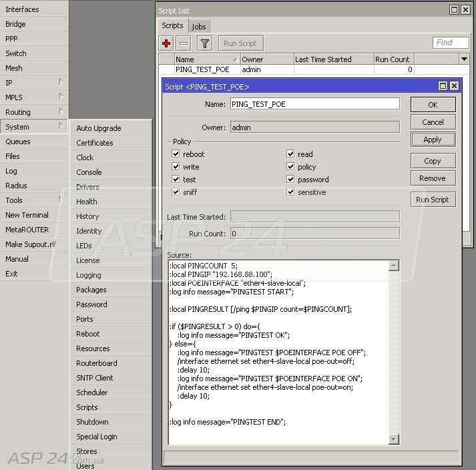
Task: Click the script Name input field
Action: (x=315, y=104)
